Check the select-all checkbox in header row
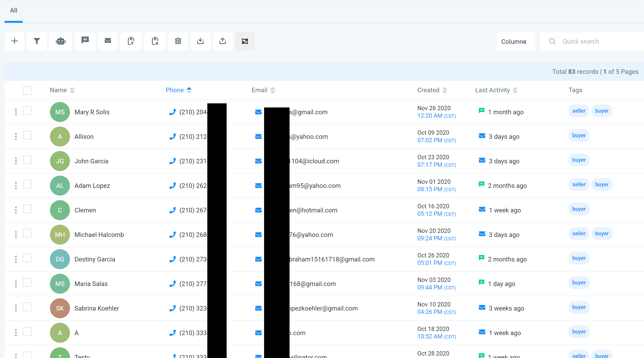 click(27, 90)
